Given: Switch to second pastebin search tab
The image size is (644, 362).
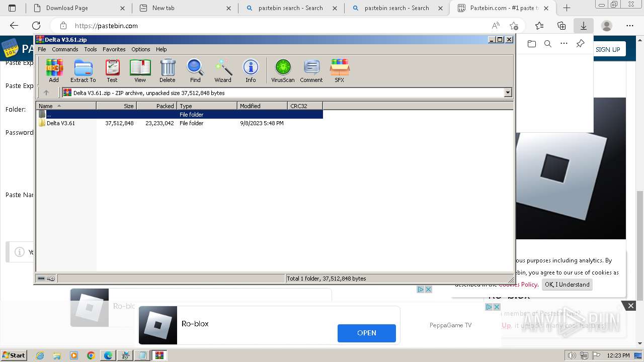Looking at the screenshot, I should tap(397, 8).
